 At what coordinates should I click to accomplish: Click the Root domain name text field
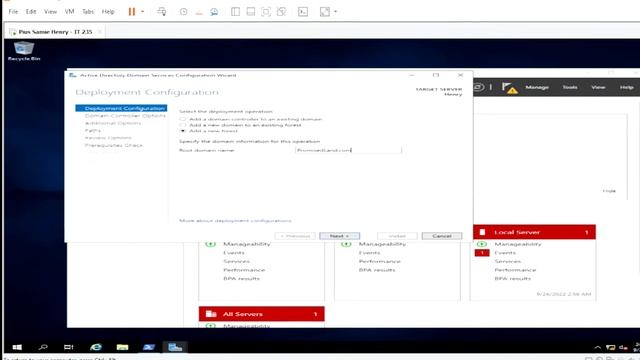[348, 150]
